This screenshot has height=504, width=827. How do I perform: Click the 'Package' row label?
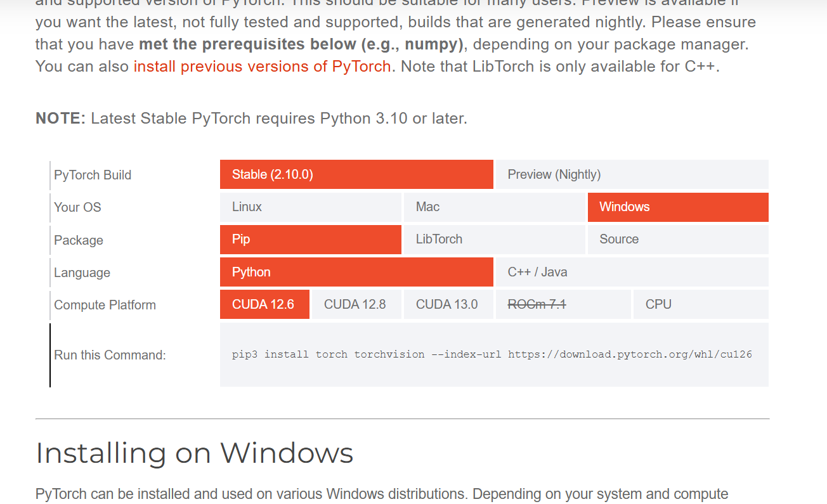[x=79, y=240]
